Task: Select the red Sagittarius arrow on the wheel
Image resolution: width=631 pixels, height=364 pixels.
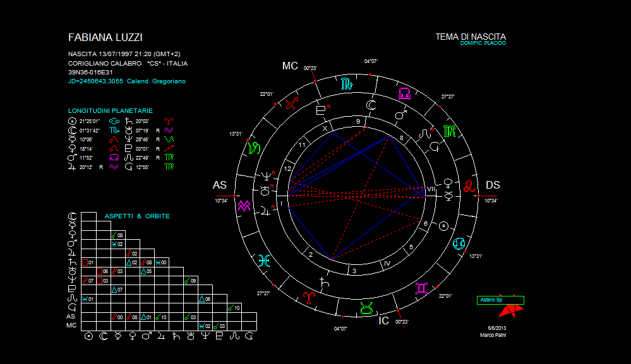Action: tap(292, 104)
